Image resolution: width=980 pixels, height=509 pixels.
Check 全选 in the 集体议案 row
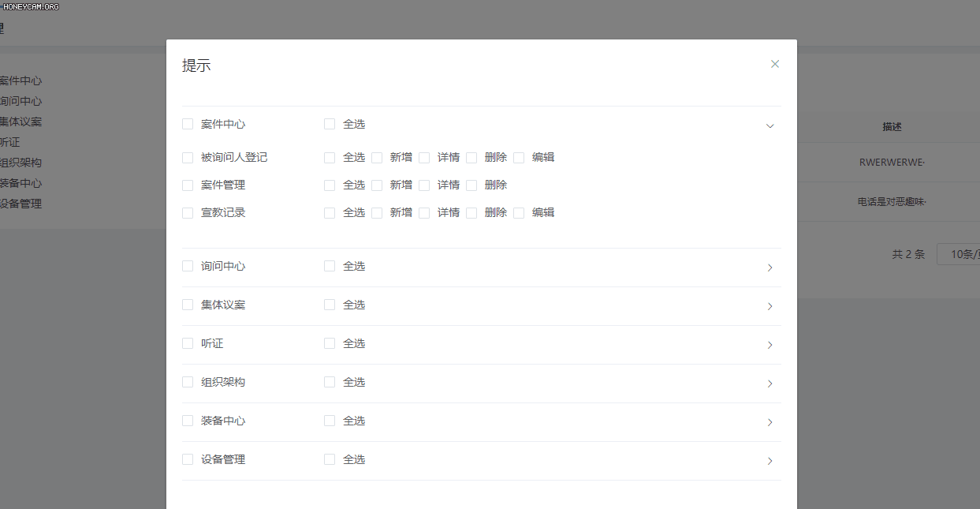click(330, 305)
